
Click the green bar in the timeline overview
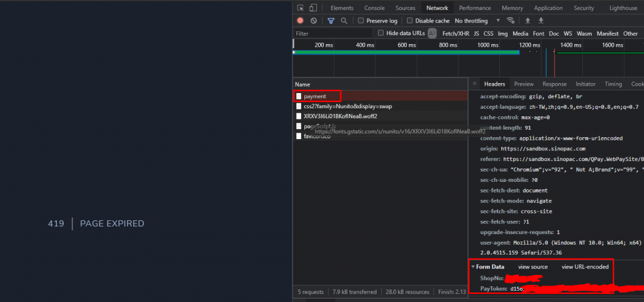406,52
